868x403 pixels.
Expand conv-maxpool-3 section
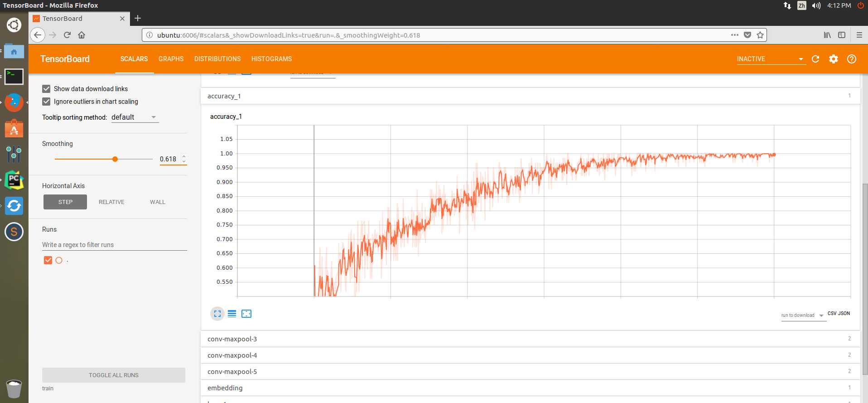pos(530,339)
